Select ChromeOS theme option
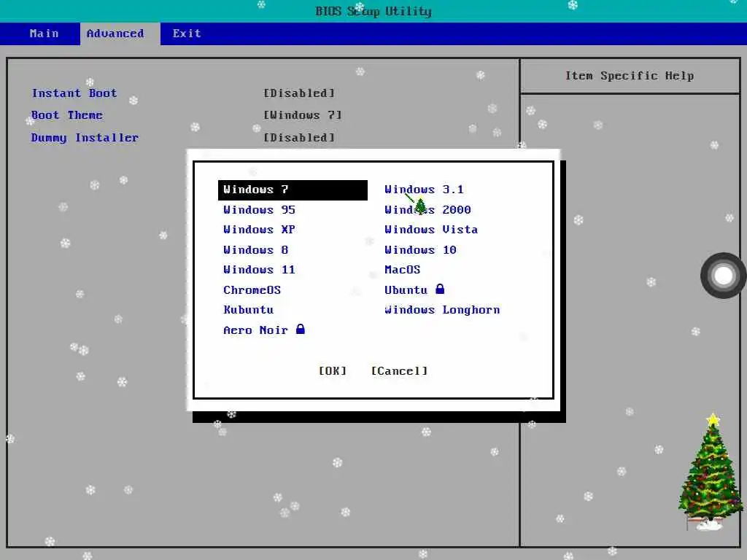 (x=252, y=290)
